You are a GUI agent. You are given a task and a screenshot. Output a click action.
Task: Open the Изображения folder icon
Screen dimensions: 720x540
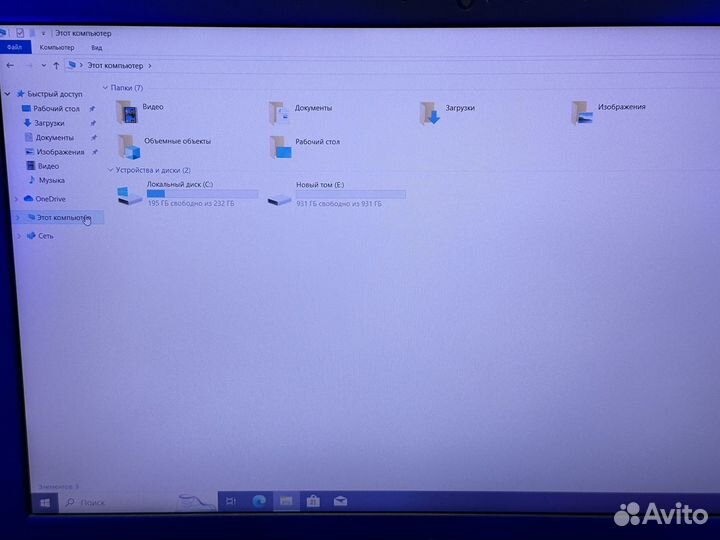coord(582,113)
